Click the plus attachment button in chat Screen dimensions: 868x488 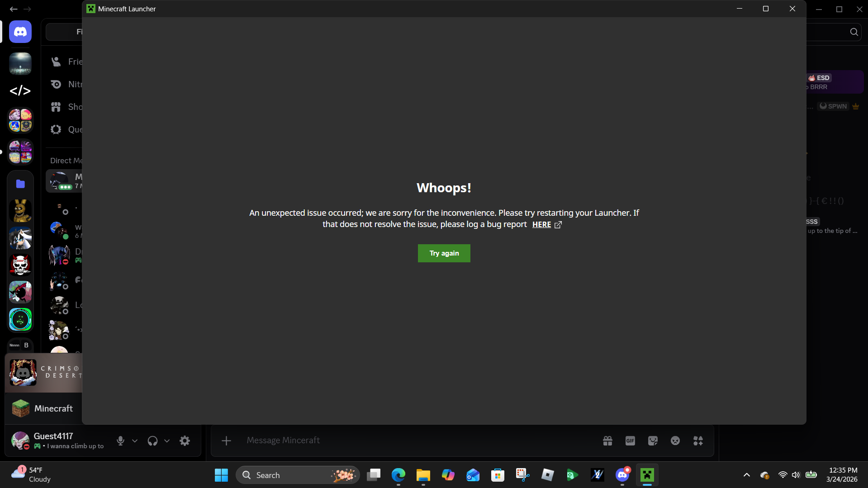(226, 441)
